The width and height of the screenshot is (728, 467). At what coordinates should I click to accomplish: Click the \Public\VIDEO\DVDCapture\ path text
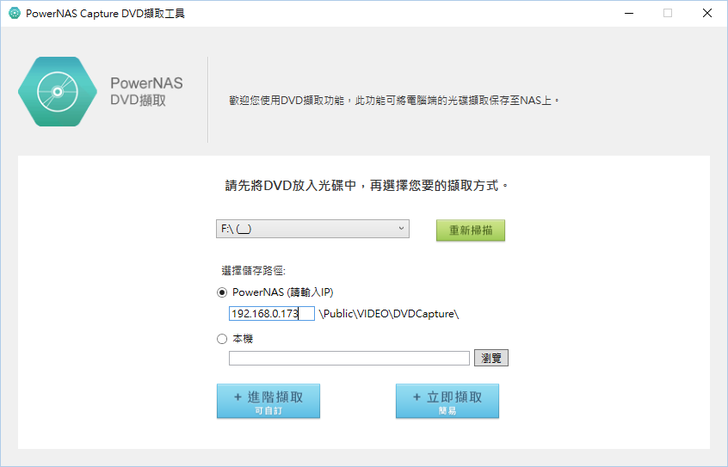click(x=389, y=314)
